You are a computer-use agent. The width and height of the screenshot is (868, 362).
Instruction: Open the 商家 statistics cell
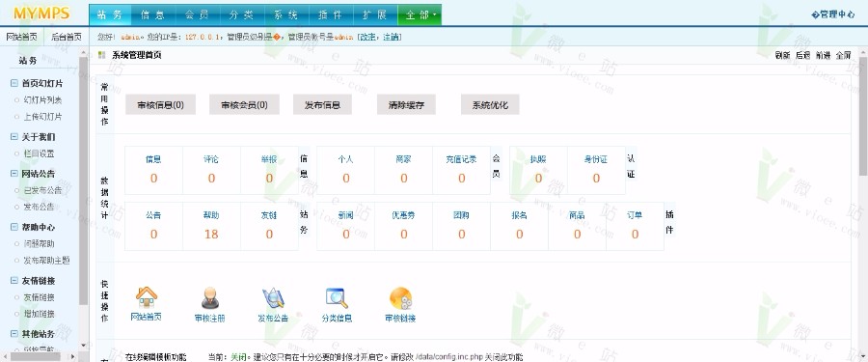coord(403,170)
